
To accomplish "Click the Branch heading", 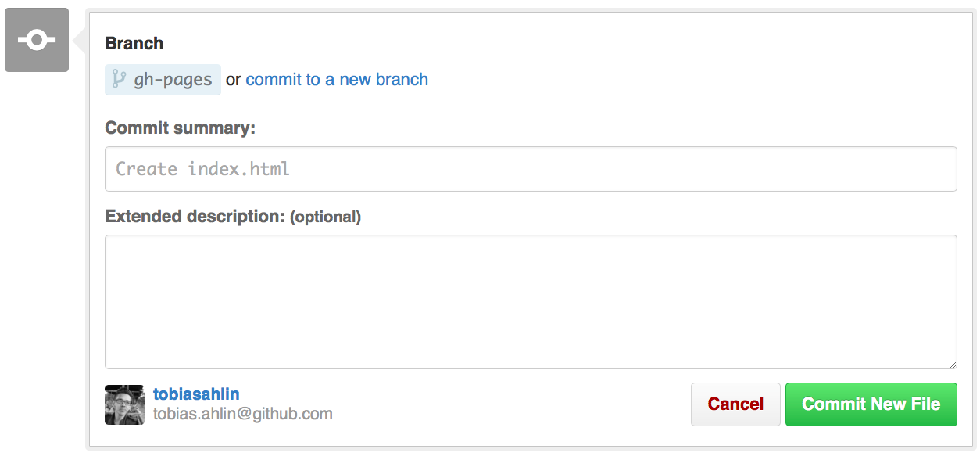I will [134, 43].
